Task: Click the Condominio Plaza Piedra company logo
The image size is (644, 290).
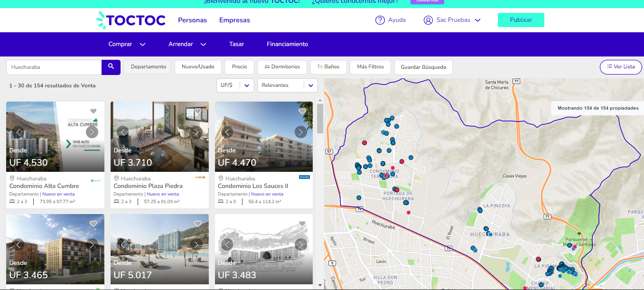Action: tap(200, 177)
